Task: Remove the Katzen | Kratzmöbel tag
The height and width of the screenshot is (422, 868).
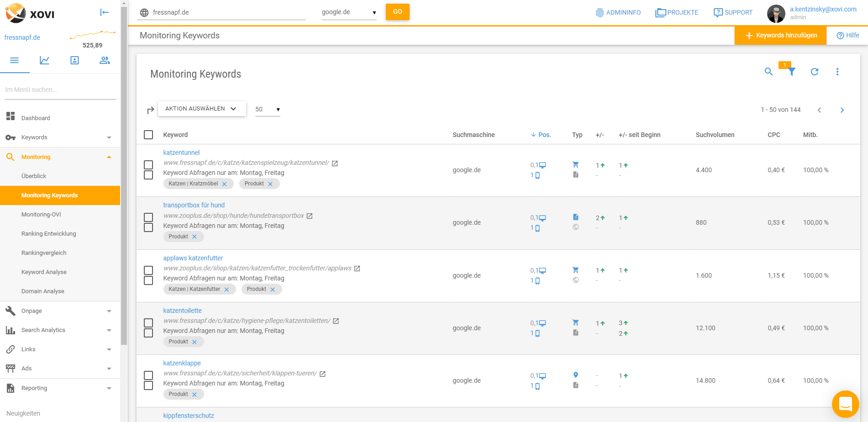Action: coord(224,184)
